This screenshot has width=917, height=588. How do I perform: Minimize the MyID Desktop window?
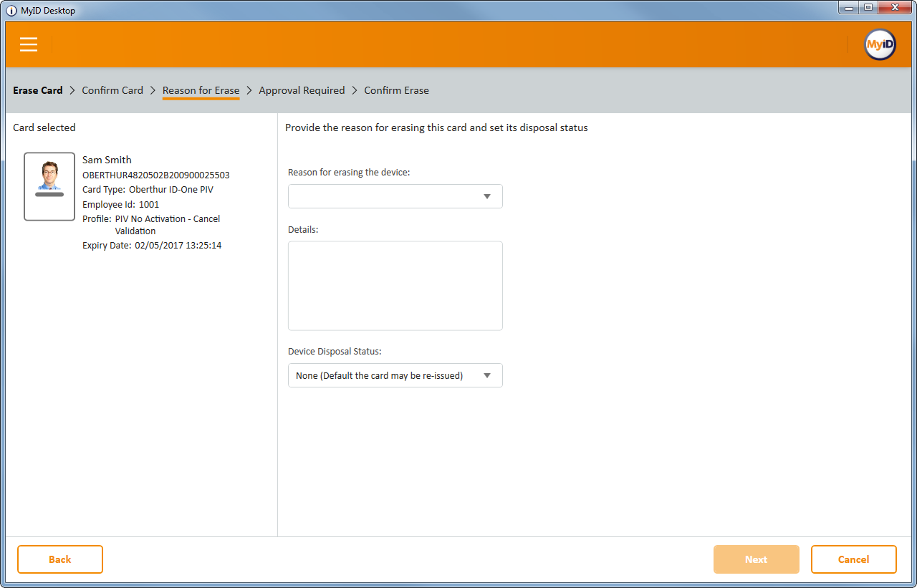[849, 7]
